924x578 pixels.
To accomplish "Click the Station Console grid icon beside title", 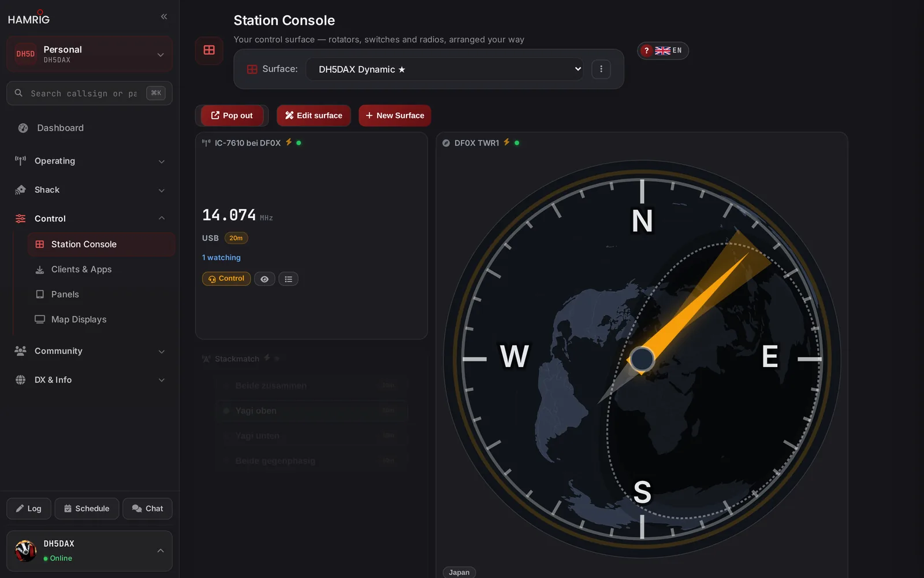I will tap(209, 50).
